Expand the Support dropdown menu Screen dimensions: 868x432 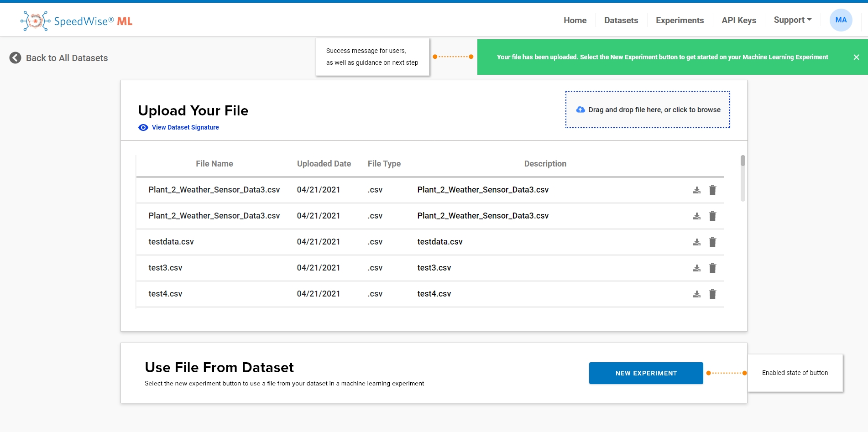[x=792, y=20]
